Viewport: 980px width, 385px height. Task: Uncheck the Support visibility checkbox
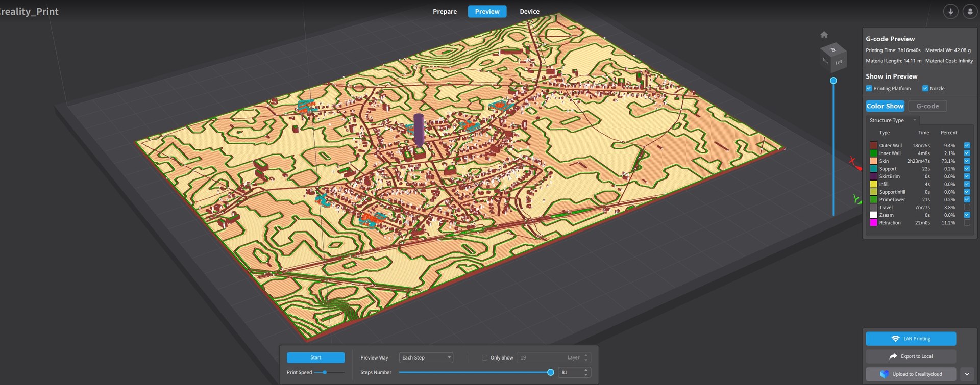[x=967, y=169]
